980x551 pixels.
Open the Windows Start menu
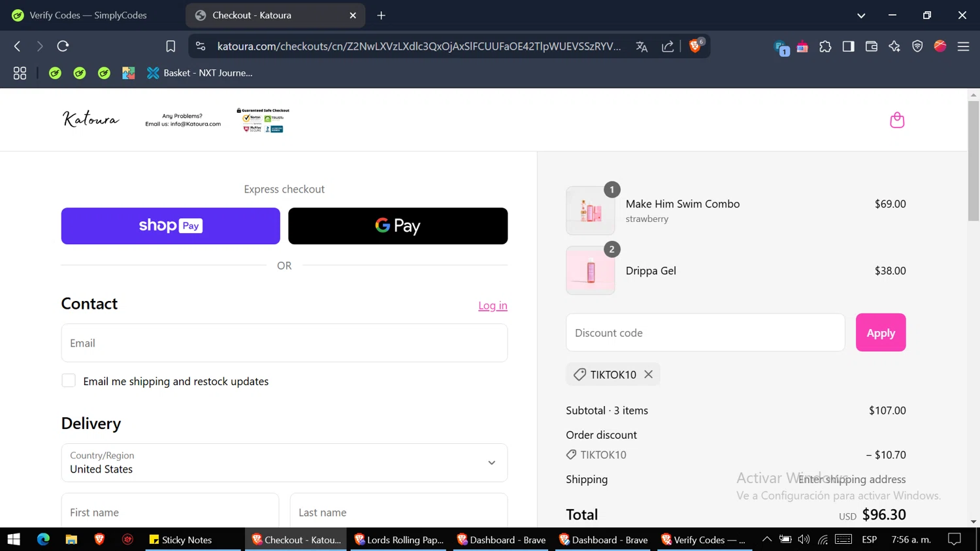(14, 539)
